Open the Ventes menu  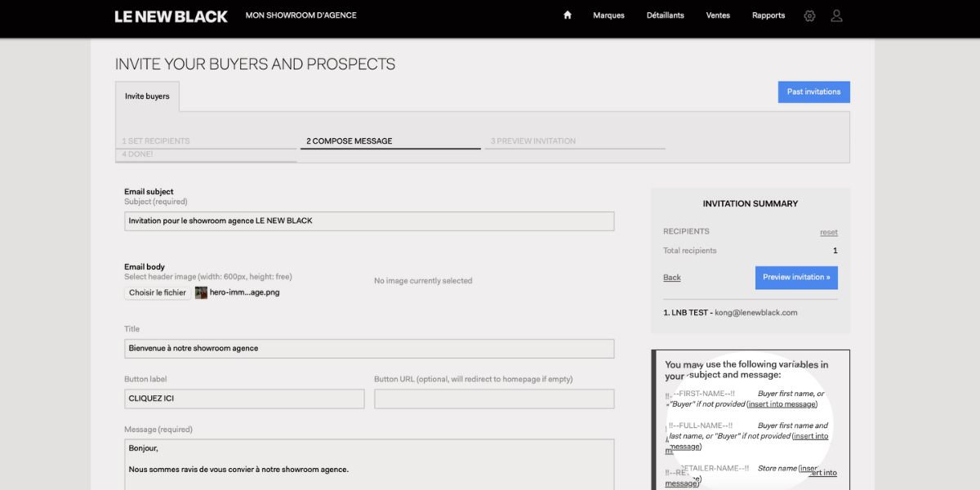pyautogui.click(x=718, y=16)
